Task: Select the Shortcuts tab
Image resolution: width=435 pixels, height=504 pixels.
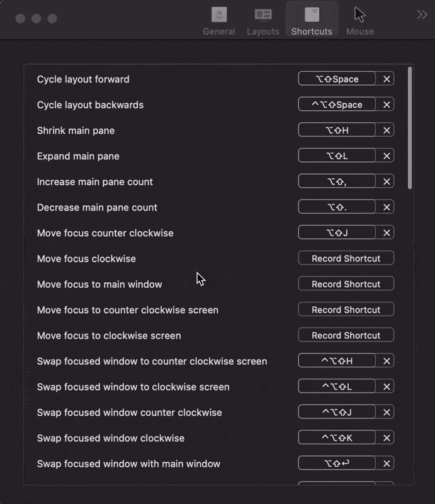Action: point(312,21)
